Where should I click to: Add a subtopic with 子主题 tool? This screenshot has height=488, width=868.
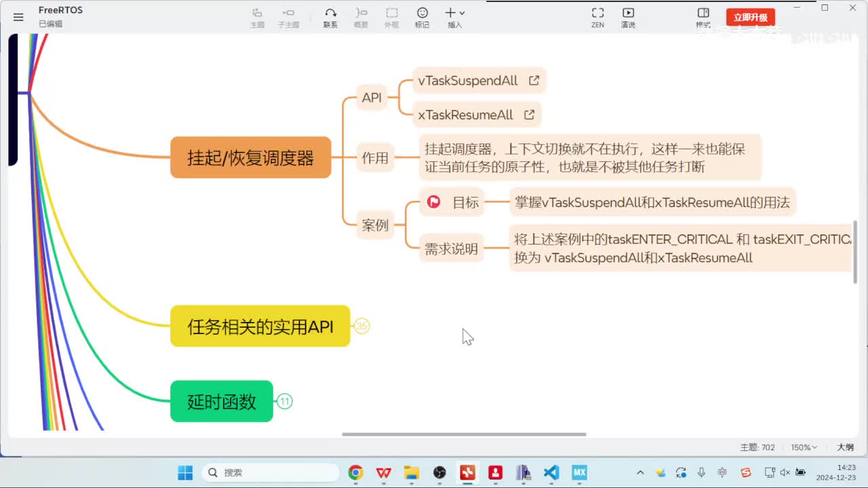click(288, 18)
